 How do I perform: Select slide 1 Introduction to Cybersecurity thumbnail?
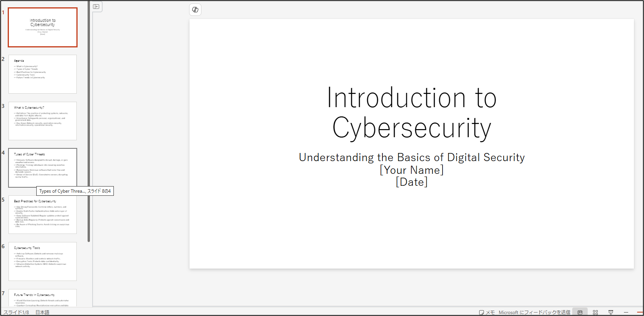[43, 27]
